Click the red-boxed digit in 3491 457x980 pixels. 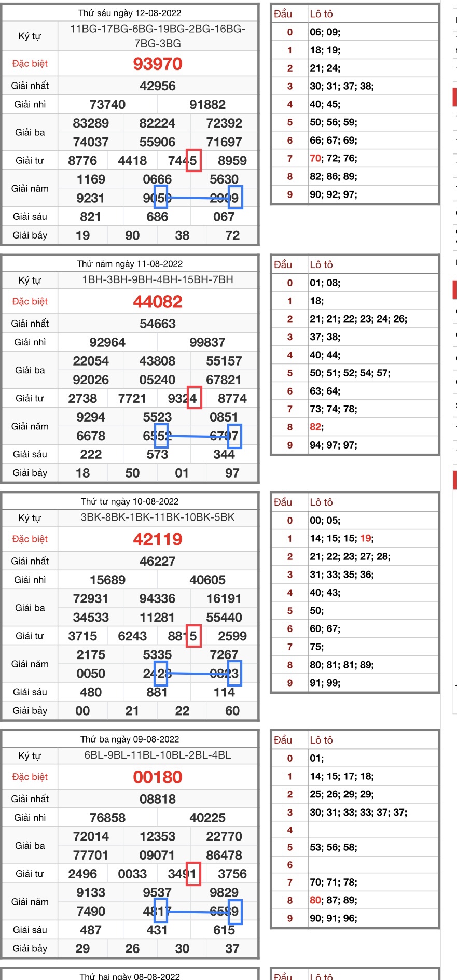(193, 874)
